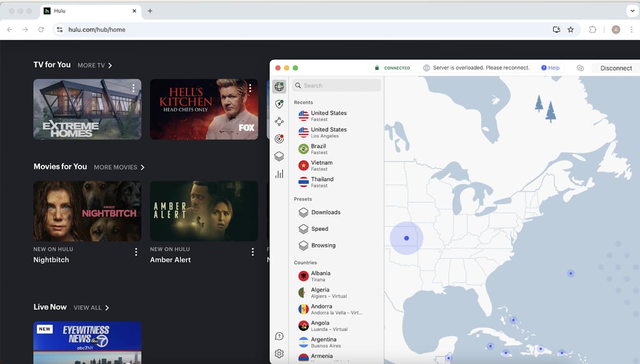Viewport: 640px width, 364px height.
Task: Open the VPN help chat bubble icon
Action: point(279,337)
